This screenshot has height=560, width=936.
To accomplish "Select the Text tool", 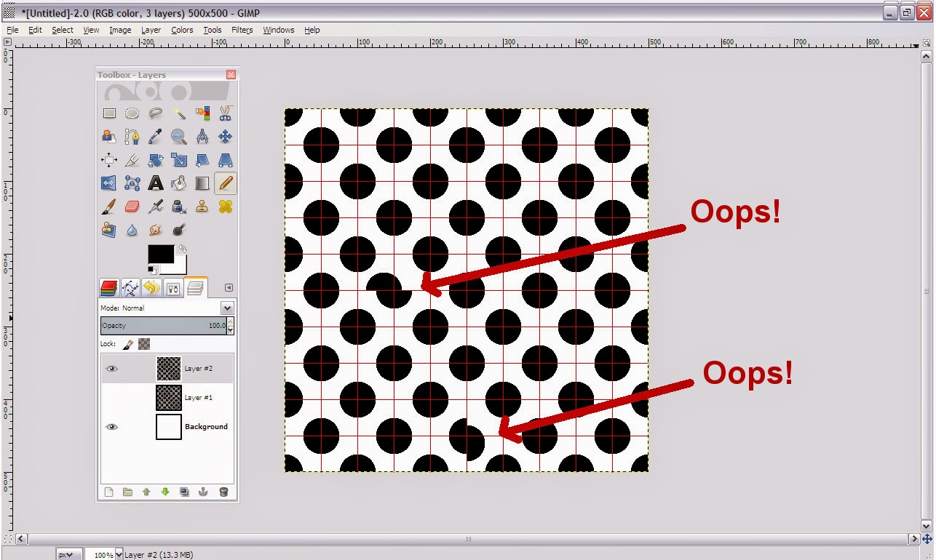I will (155, 183).
